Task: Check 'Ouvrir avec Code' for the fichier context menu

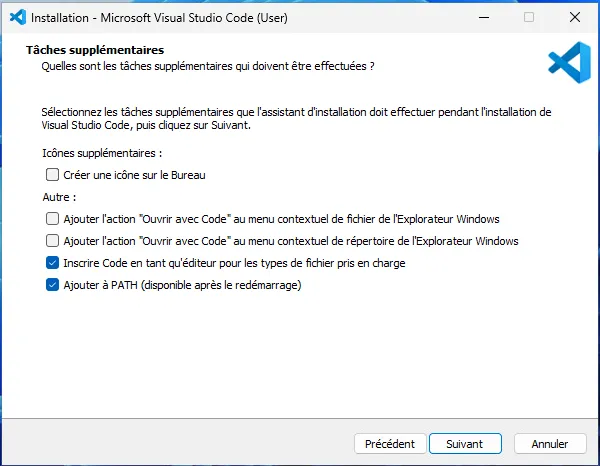Action: coord(52,218)
